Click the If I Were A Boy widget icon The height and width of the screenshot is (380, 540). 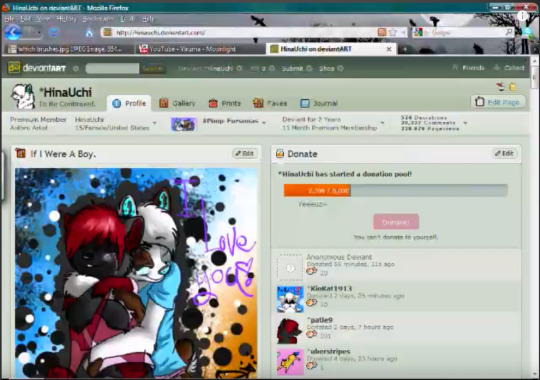point(21,153)
